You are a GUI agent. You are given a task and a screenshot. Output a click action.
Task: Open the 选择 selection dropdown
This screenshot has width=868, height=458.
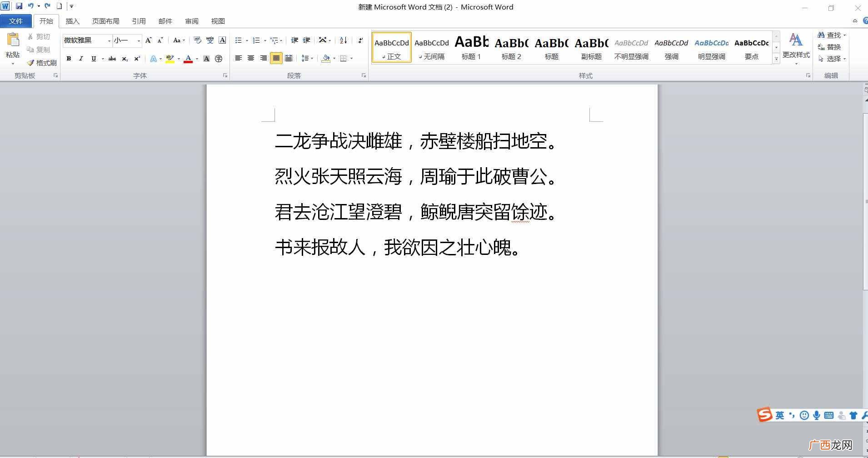click(x=832, y=59)
